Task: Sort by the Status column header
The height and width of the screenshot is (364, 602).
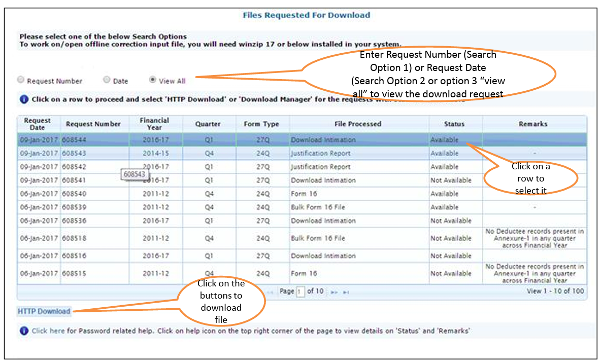Action: [x=454, y=124]
